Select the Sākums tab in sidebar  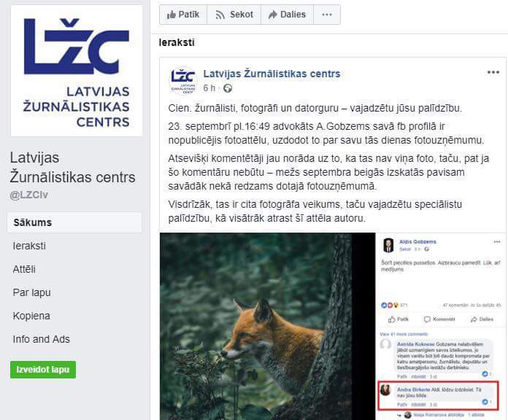(x=74, y=222)
